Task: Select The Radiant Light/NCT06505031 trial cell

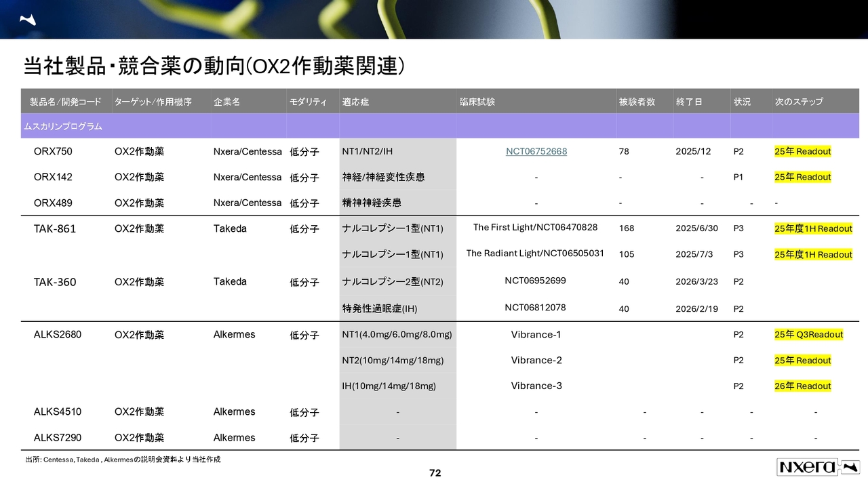Action: [535, 253]
